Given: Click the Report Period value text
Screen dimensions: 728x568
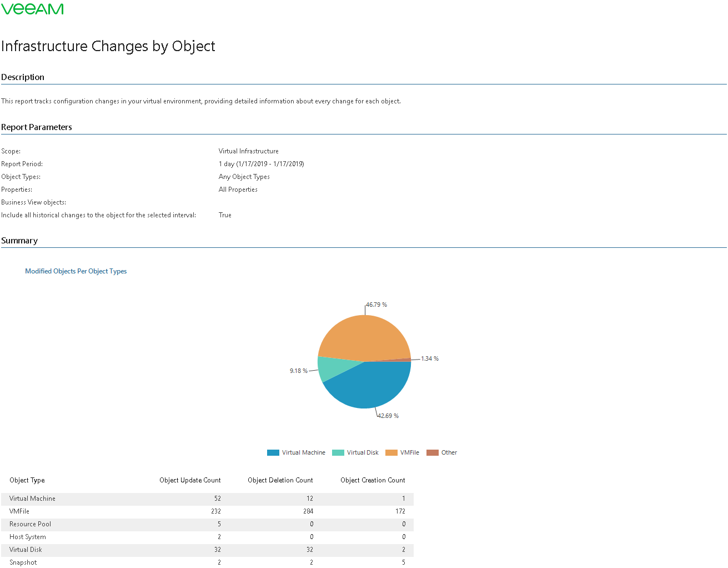Looking at the screenshot, I should (261, 164).
